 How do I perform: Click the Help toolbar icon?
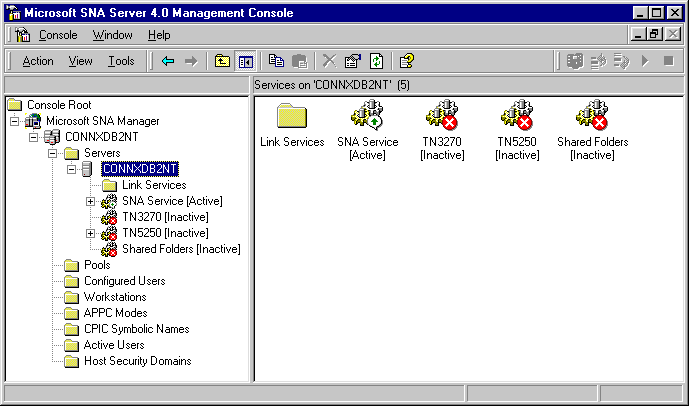click(x=406, y=61)
